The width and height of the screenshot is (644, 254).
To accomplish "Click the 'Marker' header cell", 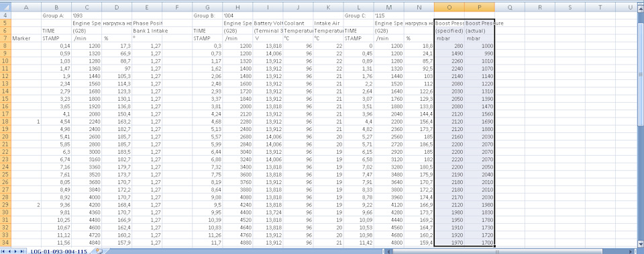I will pyautogui.click(x=26, y=38).
